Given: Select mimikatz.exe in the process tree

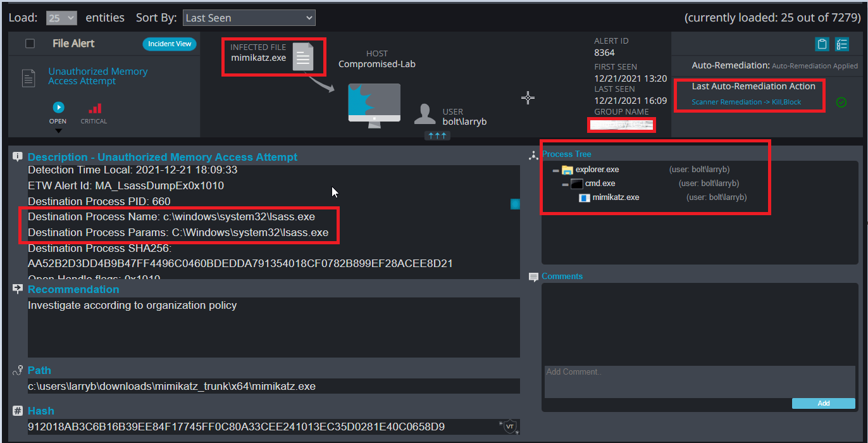Looking at the screenshot, I should point(616,197).
